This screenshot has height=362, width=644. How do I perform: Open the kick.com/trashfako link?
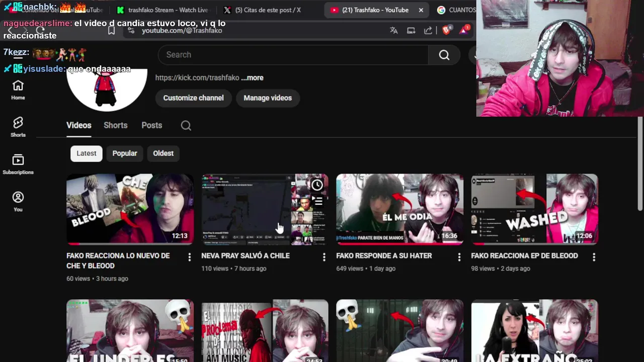coord(197,78)
